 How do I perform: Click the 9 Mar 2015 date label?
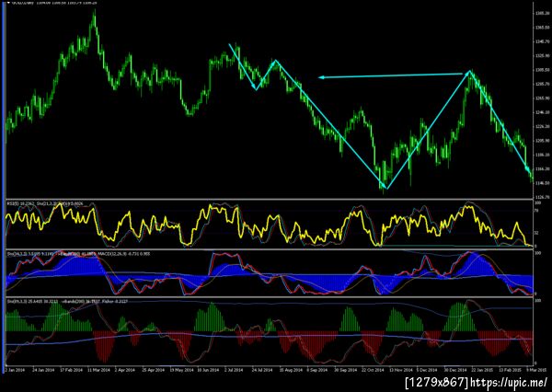click(536, 370)
